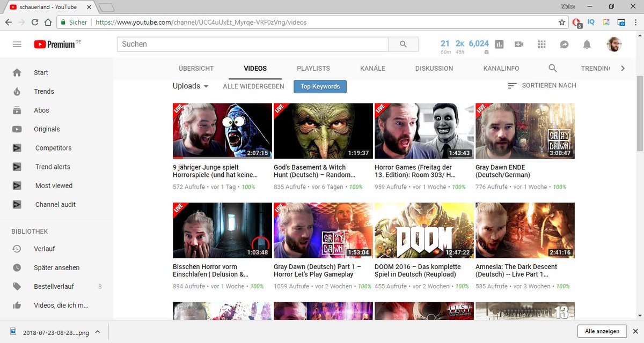
Task: Click Alle wiedergeben
Action: pos(253,86)
